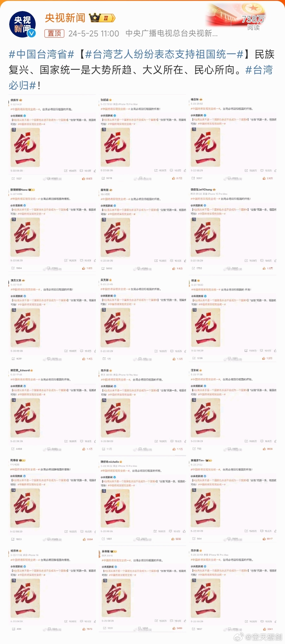285x644 pixels.
Task: Open the 央视新闻 account name
Action: pos(65,18)
